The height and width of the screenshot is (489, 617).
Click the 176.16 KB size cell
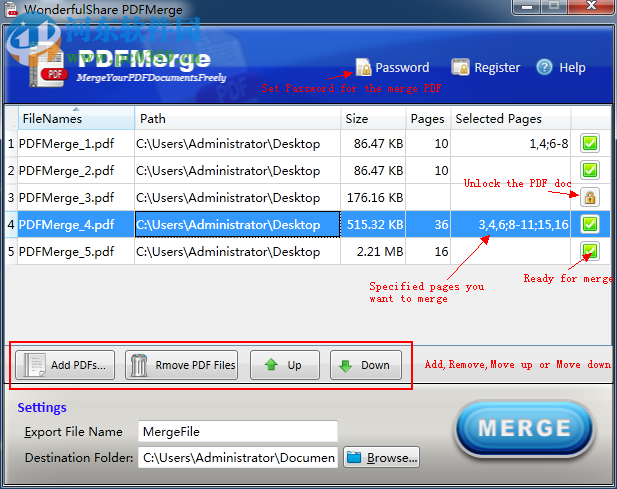tap(373, 197)
